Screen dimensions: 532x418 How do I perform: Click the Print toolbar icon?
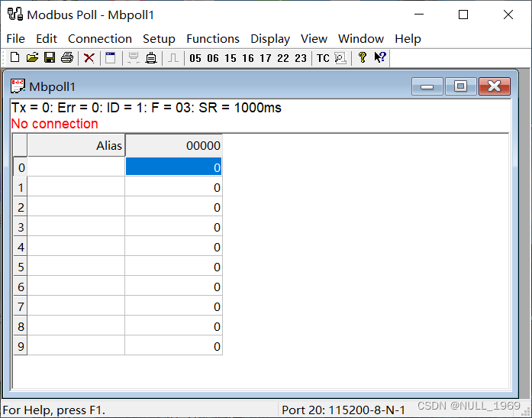pos(67,58)
